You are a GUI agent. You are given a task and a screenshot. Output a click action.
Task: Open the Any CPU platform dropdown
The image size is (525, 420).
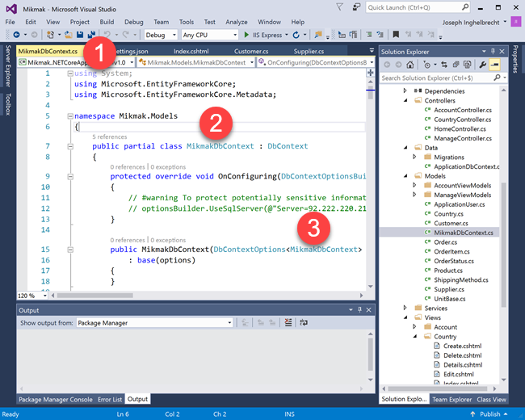(x=235, y=35)
